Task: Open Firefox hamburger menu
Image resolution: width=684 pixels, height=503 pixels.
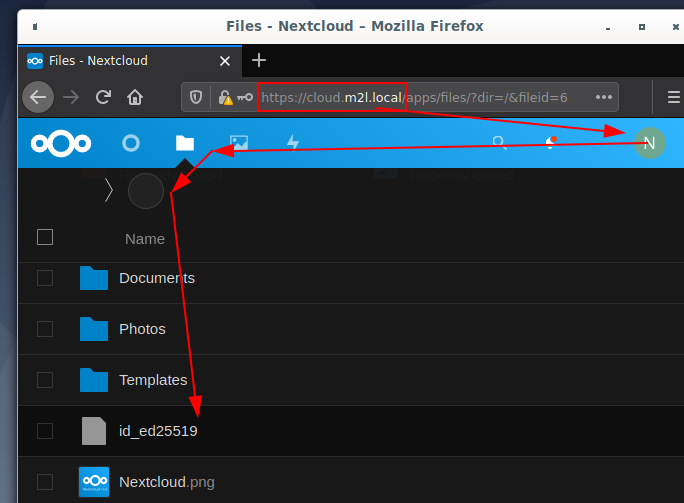Action: point(674,97)
